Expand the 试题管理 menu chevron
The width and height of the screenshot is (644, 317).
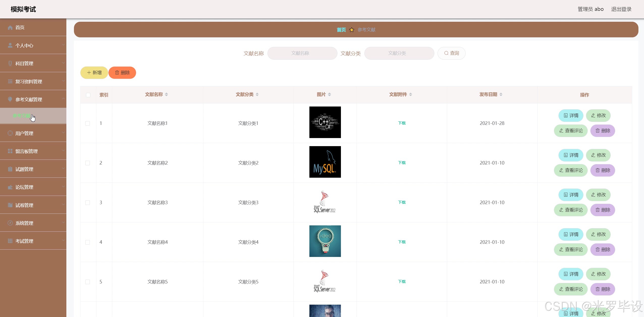pos(63,169)
